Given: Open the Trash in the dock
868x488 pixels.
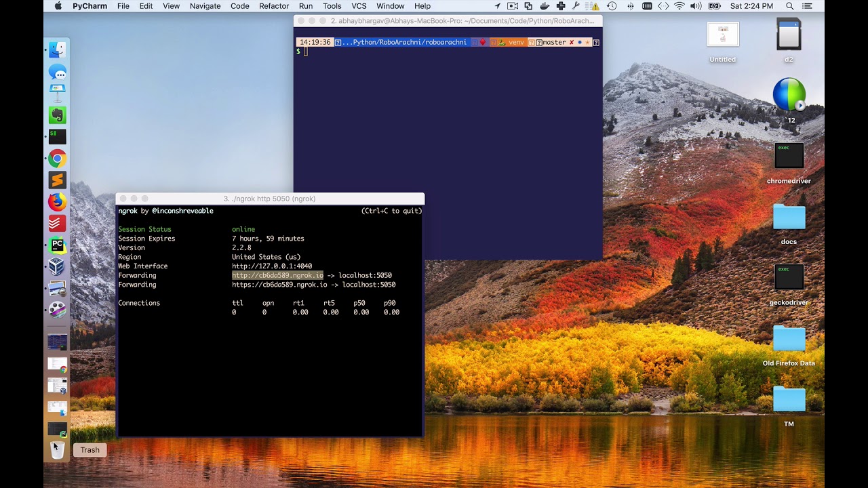Looking at the screenshot, I should (58, 449).
